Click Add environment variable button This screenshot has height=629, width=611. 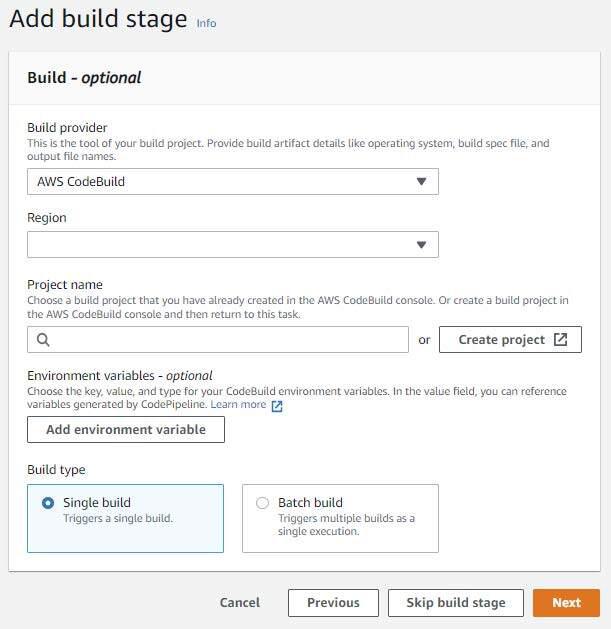[126, 430]
